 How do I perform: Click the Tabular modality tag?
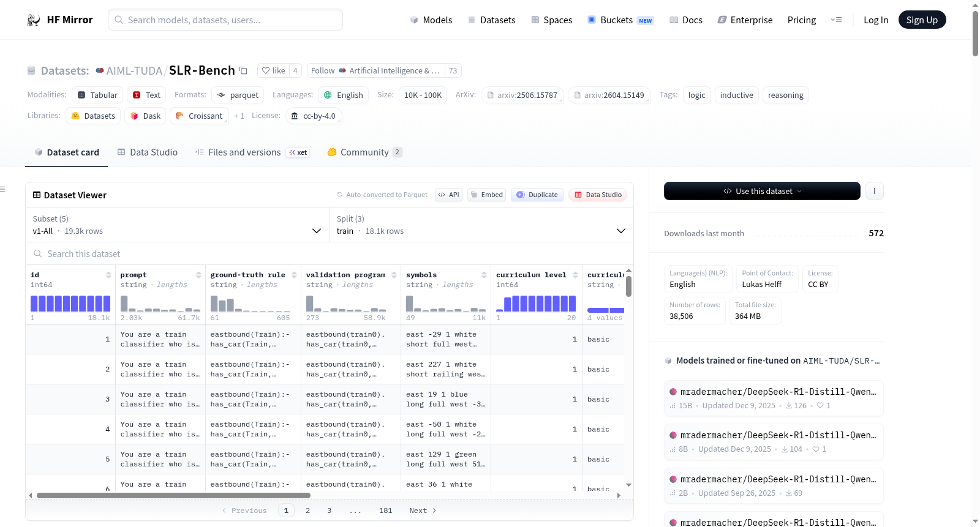click(97, 95)
